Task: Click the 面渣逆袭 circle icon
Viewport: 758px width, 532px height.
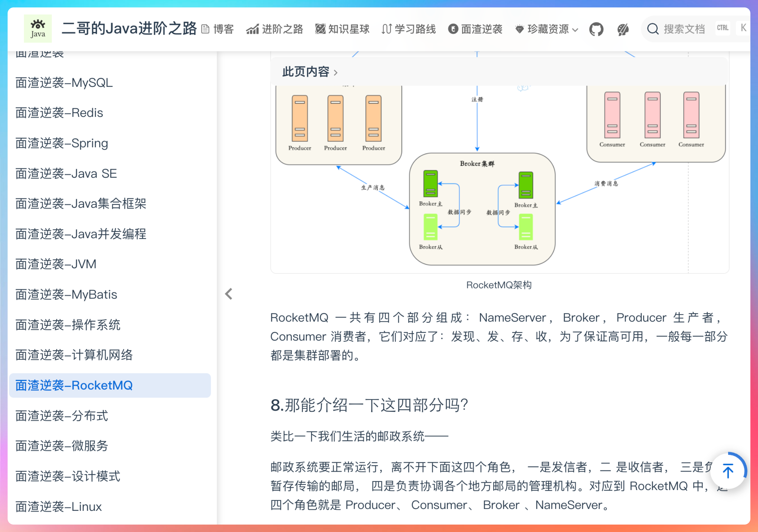Action: [454, 29]
